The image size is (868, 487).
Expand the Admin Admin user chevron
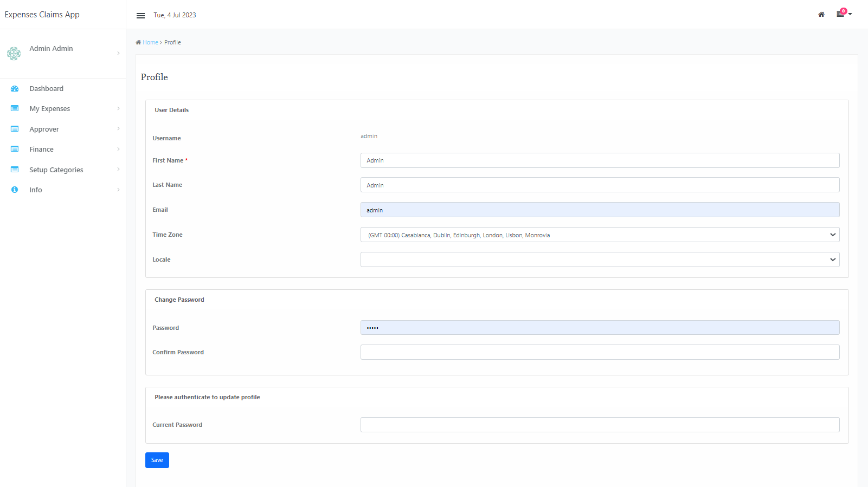coord(118,53)
